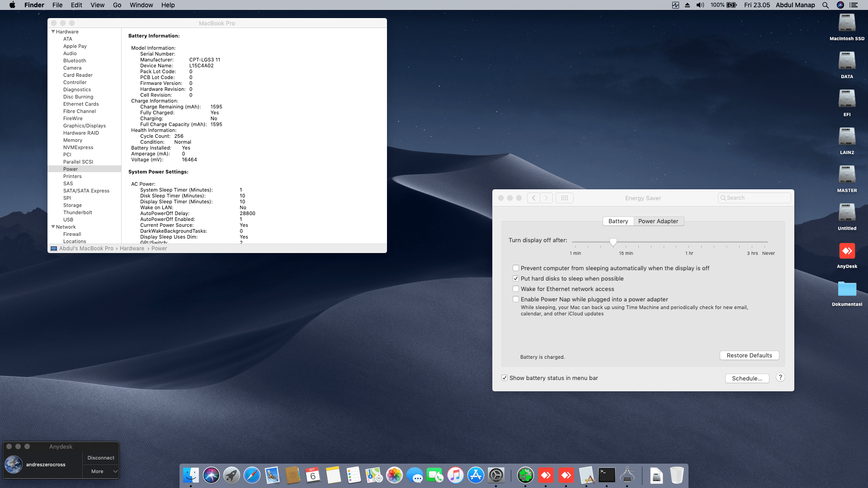Click the back arrow in Energy Saver
This screenshot has width=868, height=488.
pos(533,198)
